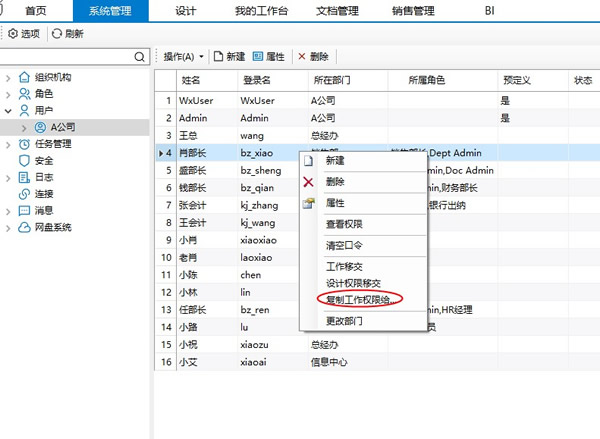
Task: Choose 查看权限 in the context menu
Action: pos(345,224)
